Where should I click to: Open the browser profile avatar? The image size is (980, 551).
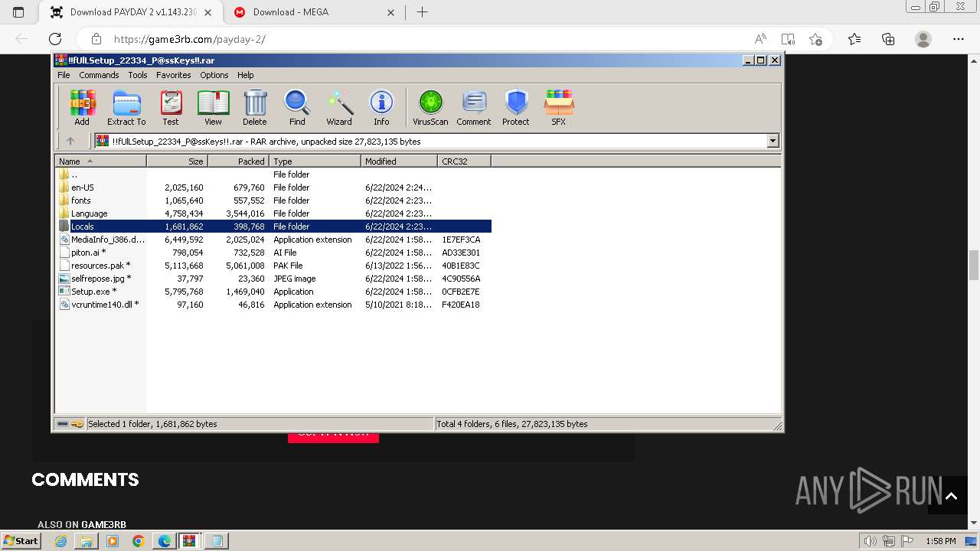click(x=923, y=39)
